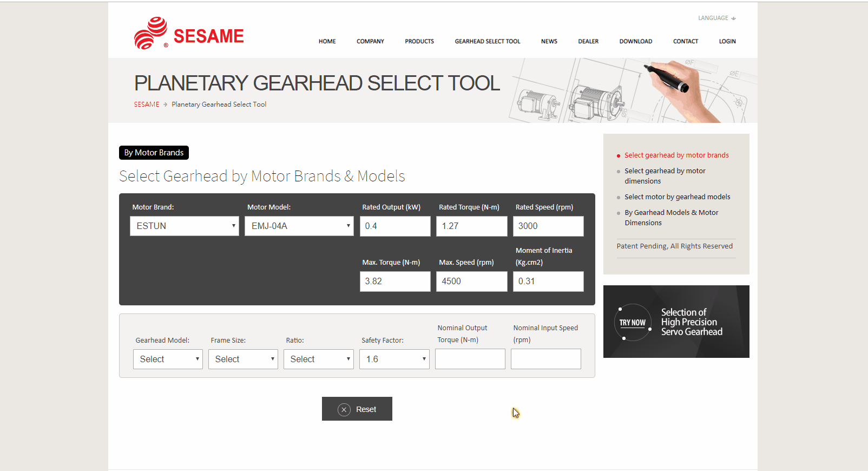
Task: Open Select gearhead by motor brands link
Action: click(x=676, y=155)
